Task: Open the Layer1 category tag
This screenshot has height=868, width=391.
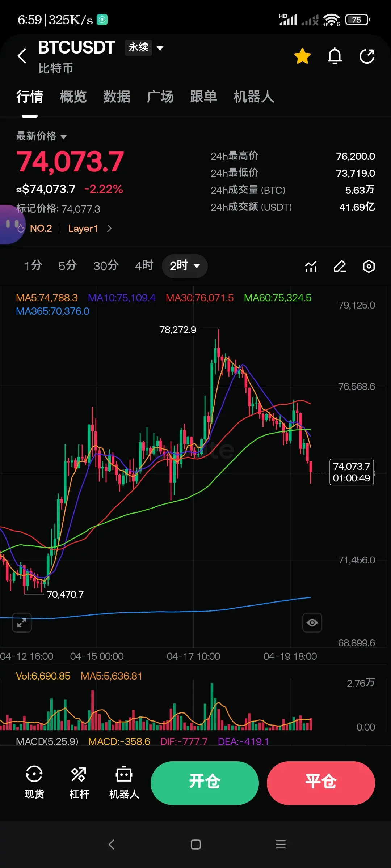Action: point(83,228)
